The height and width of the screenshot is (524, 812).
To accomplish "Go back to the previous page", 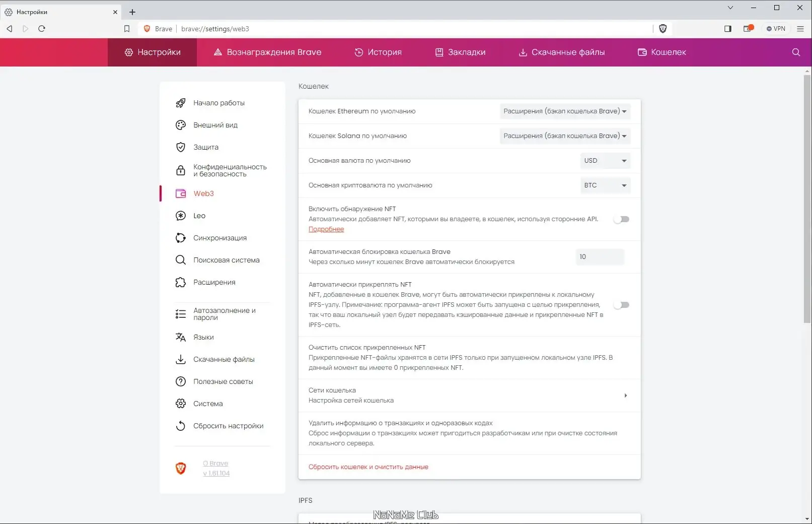I will click(x=10, y=29).
